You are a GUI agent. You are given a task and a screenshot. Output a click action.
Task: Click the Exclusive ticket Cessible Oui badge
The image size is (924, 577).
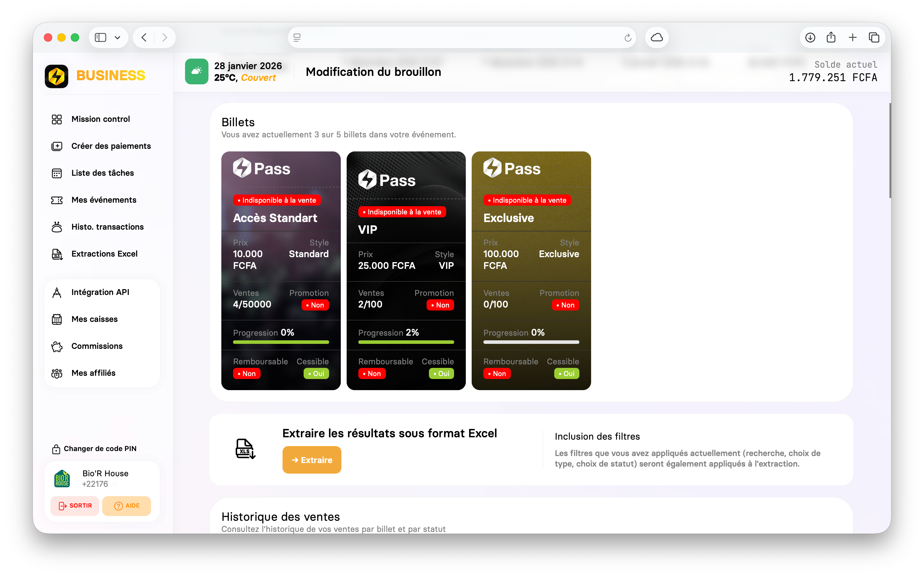(x=567, y=374)
